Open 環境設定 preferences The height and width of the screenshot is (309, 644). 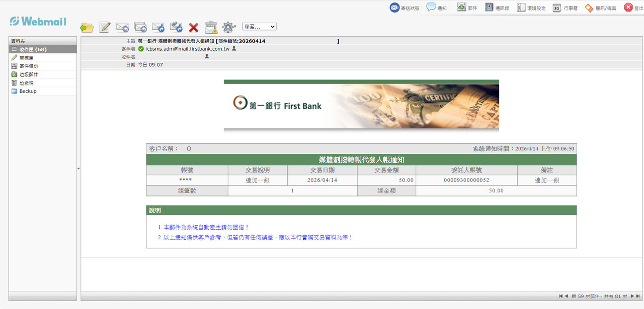(x=531, y=8)
